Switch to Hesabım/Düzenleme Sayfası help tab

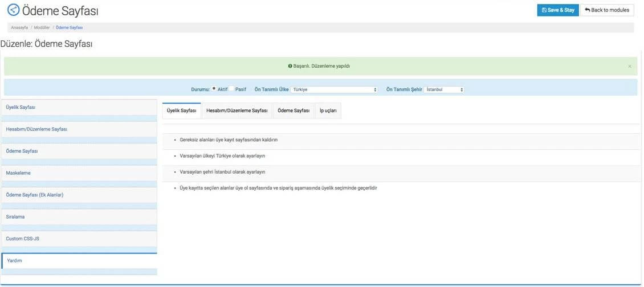[x=237, y=111]
